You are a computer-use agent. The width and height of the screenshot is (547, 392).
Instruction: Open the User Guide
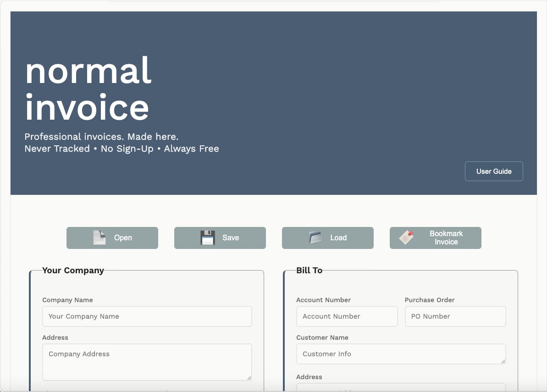[494, 171]
